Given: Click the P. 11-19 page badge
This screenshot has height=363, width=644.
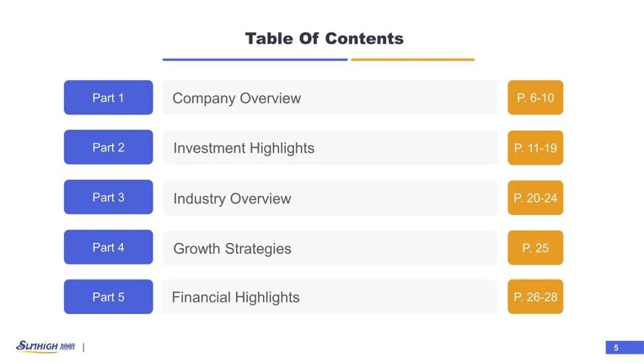Looking at the screenshot, I should click(535, 147).
